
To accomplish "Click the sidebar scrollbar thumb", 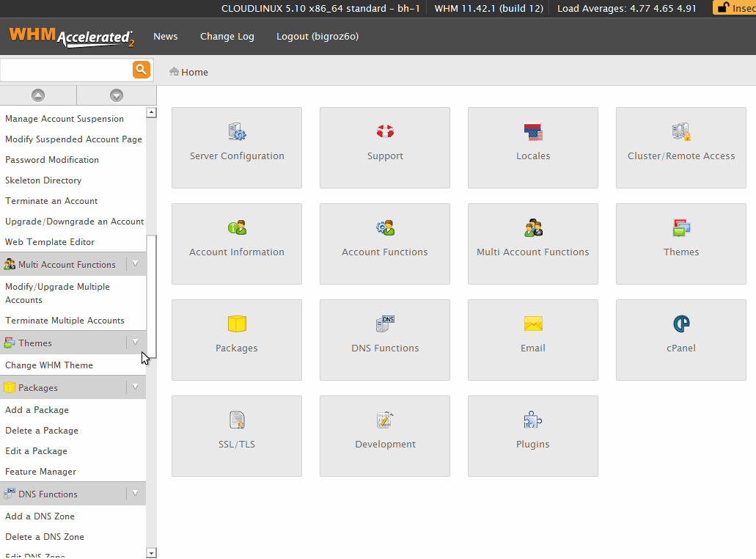I will coord(151,296).
